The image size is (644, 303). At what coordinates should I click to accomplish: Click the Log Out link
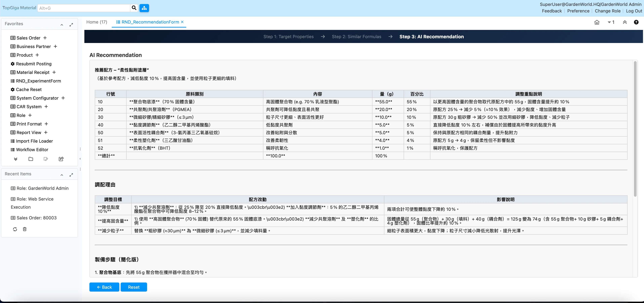click(x=634, y=11)
